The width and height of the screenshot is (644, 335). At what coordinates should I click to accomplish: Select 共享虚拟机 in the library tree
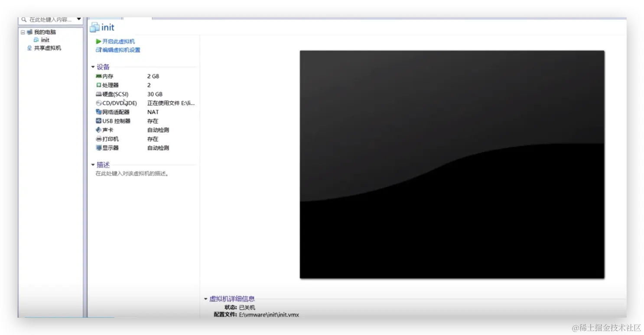(x=48, y=48)
